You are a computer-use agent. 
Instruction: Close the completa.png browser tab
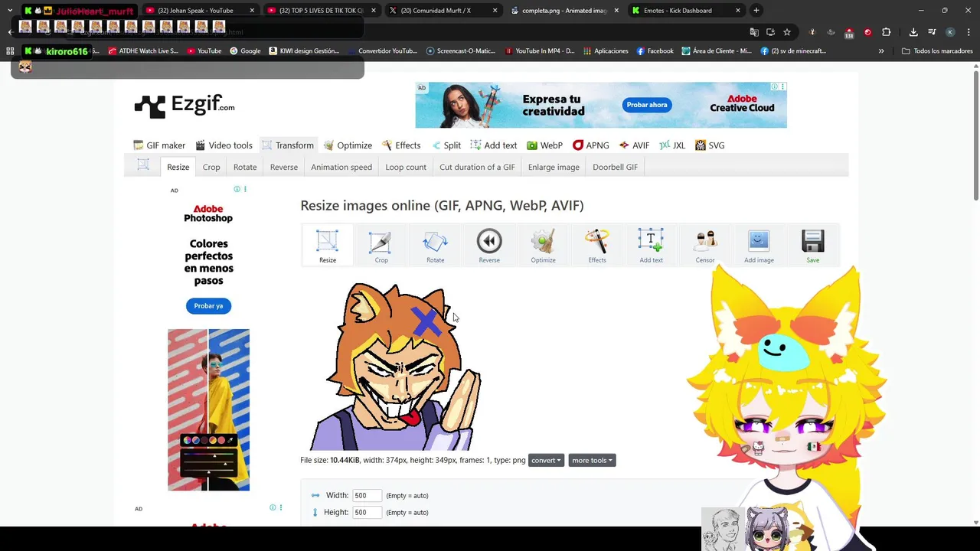(616, 11)
